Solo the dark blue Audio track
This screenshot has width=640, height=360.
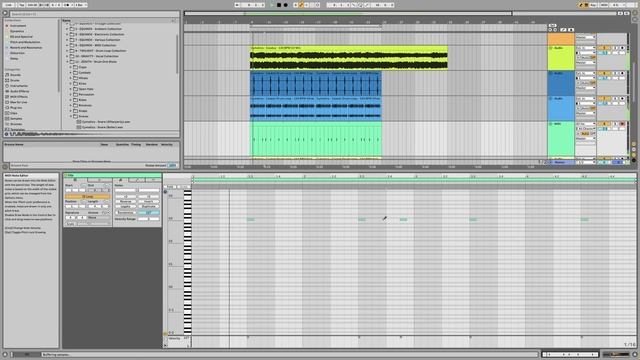click(x=615, y=73)
